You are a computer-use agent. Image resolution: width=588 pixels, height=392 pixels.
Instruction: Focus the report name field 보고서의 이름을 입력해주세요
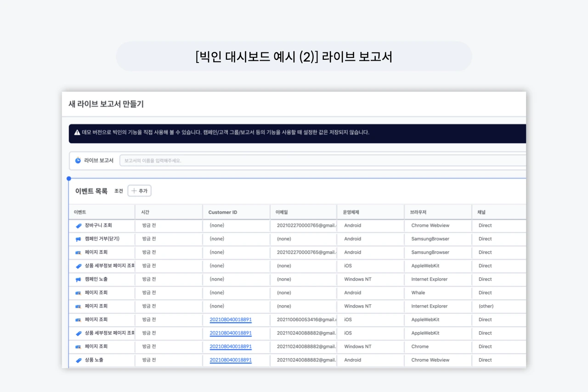pyautogui.click(x=322, y=160)
